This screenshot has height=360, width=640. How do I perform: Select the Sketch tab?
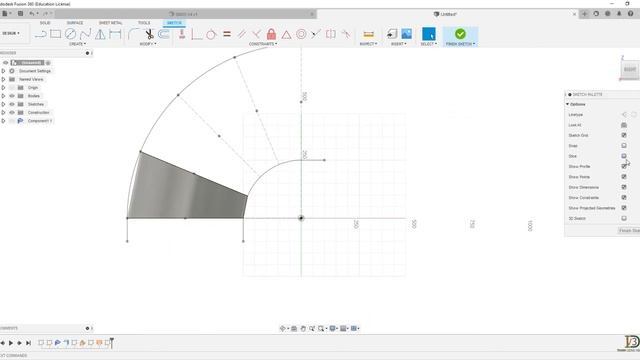(174, 23)
